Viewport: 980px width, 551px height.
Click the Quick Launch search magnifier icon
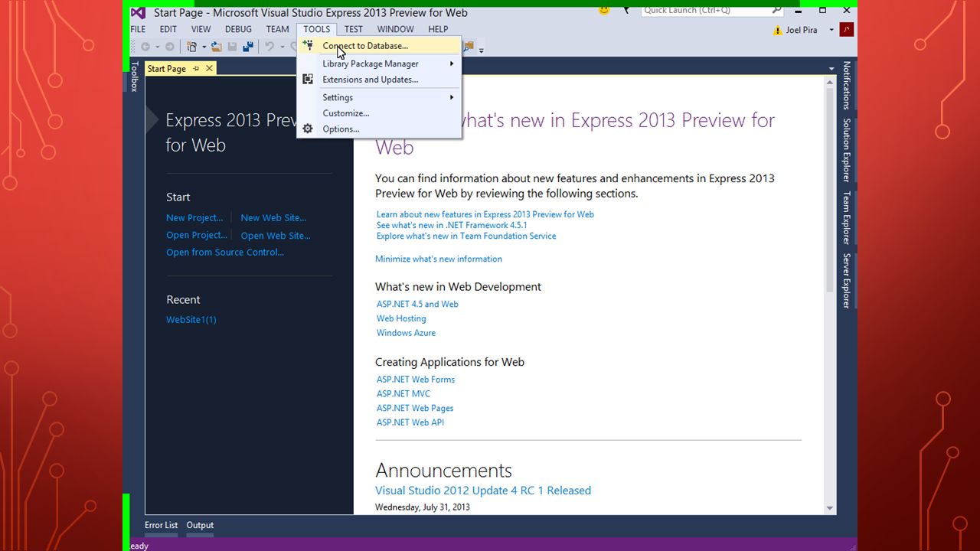[776, 10]
